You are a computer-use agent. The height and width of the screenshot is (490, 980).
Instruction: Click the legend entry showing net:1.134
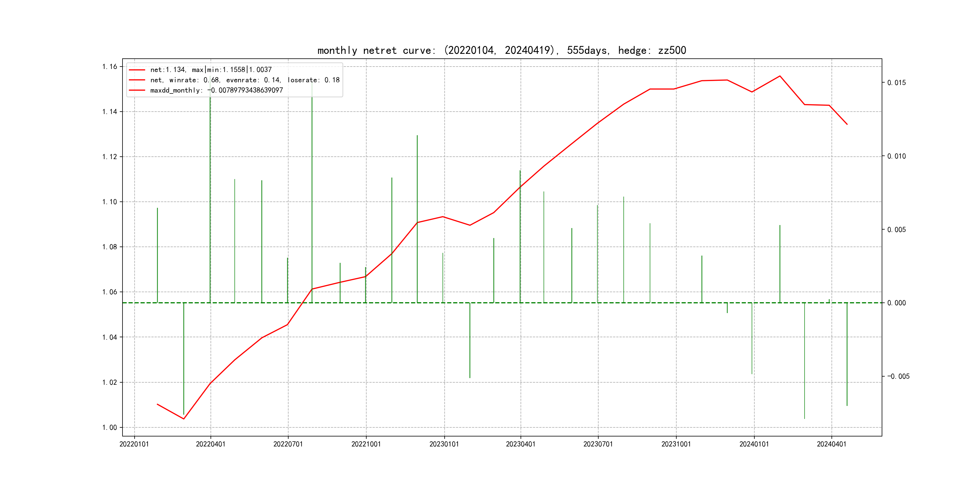[x=211, y=70]
